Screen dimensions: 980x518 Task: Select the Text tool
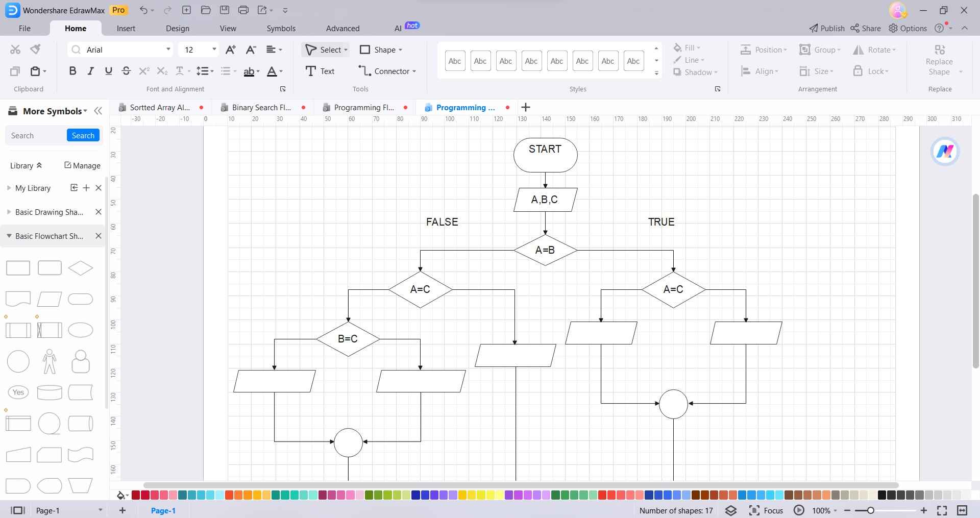pyautogui.click(x=320, y=71)
